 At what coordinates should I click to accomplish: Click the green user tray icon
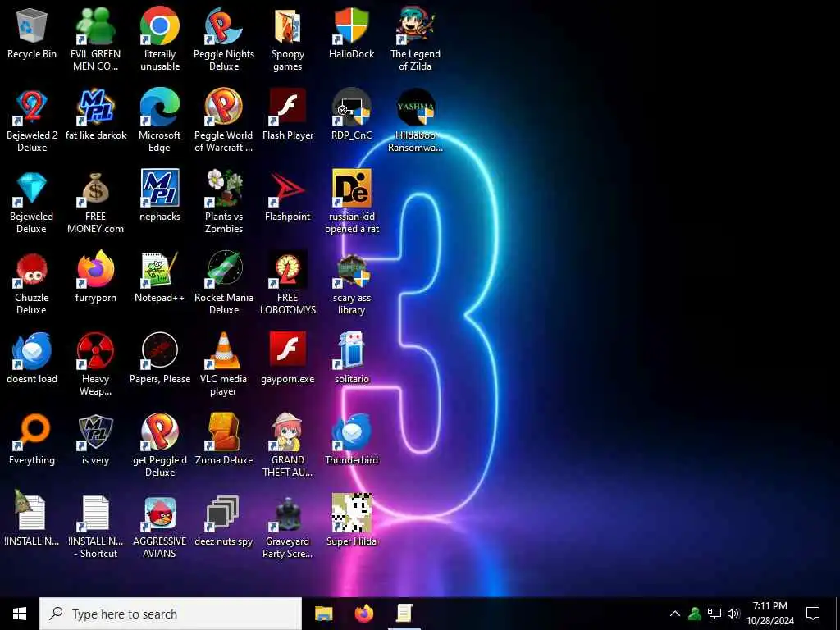click(695, 614)
